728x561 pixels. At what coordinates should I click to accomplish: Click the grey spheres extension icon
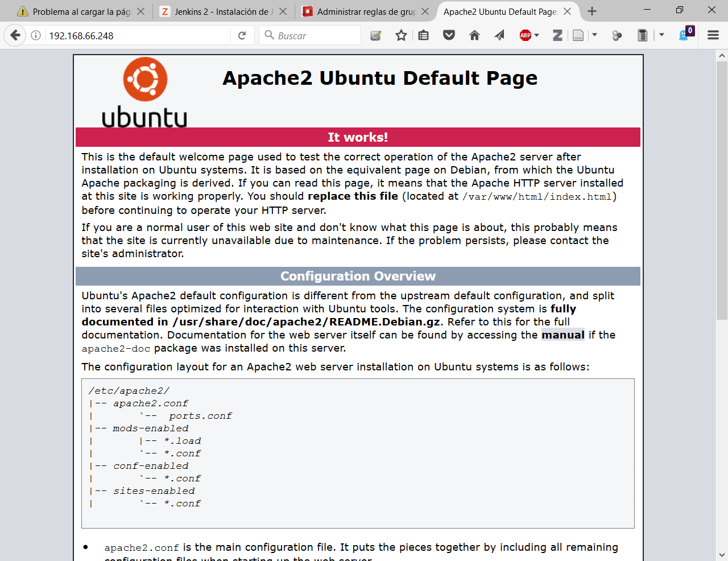[617, 35]
